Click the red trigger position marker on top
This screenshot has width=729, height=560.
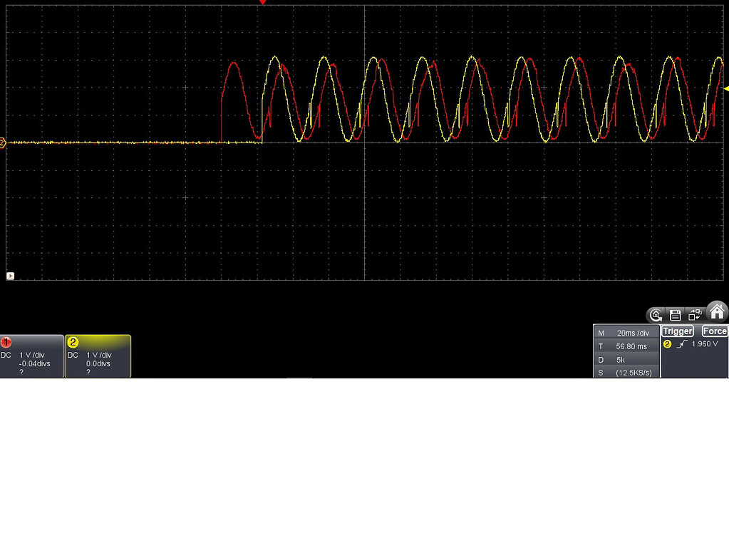pyautogui.click(x=262, y=3)
